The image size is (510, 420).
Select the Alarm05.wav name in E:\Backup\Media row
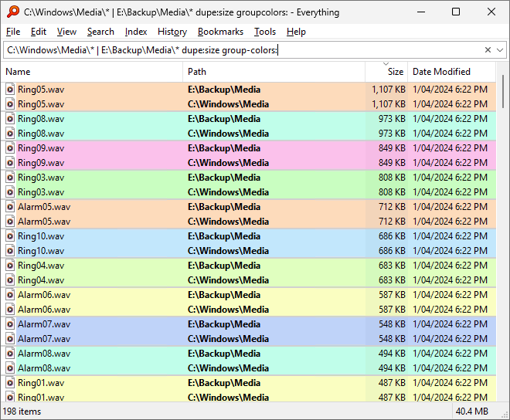pyautogui.click(x=44, y=207)
